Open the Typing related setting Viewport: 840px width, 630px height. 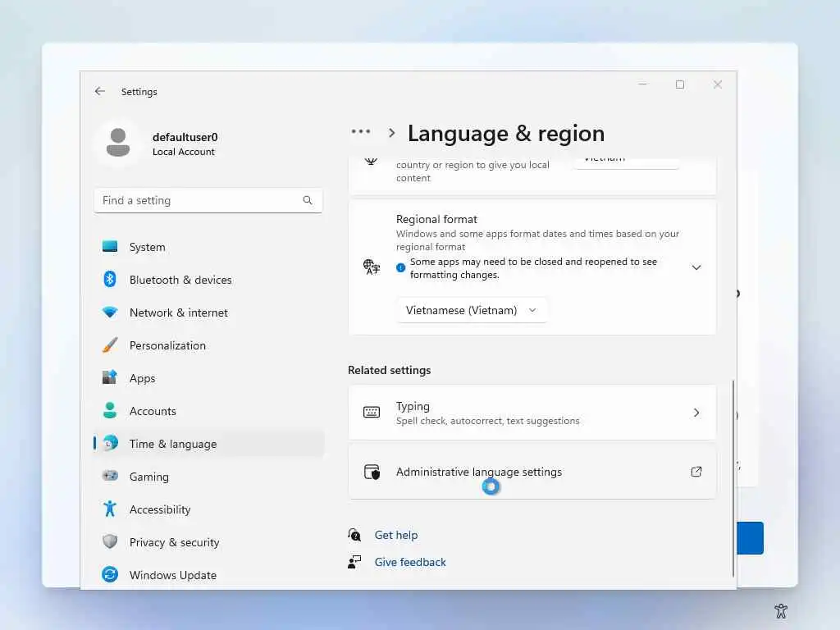(x=532, y=413)
